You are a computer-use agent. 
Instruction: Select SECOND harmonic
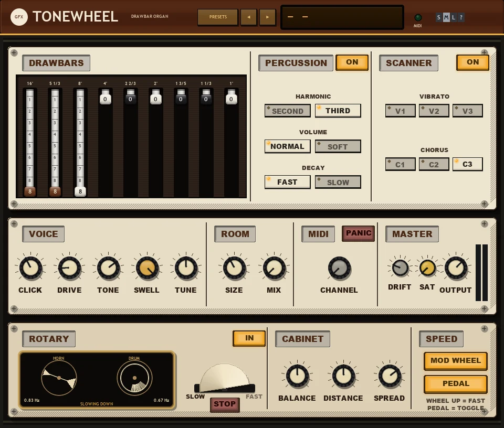click(287, 111)
